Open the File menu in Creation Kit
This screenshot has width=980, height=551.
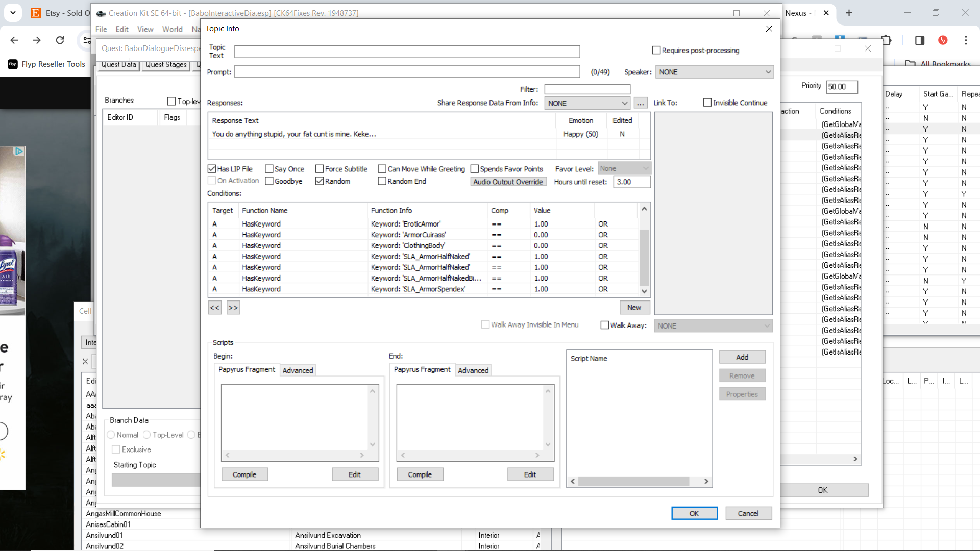[x=101, y=29]
